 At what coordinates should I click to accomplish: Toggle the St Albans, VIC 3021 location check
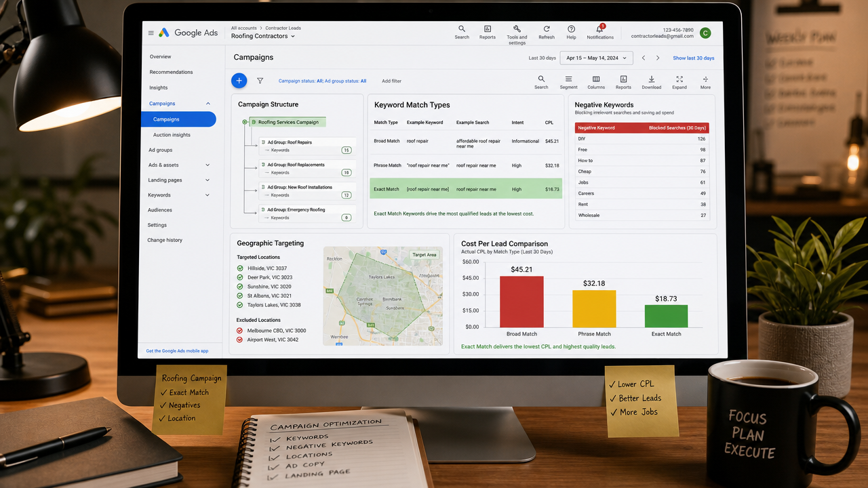coord(240,296)
